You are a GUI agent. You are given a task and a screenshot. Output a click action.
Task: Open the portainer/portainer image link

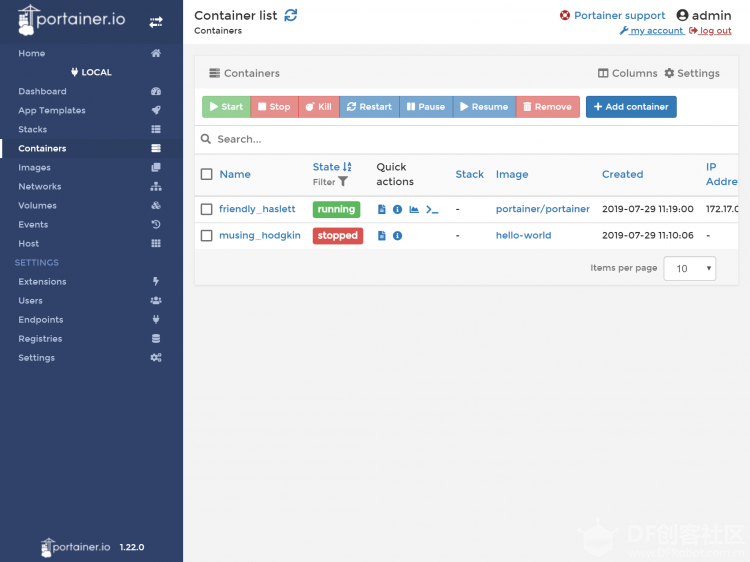[x=542, y=209]
